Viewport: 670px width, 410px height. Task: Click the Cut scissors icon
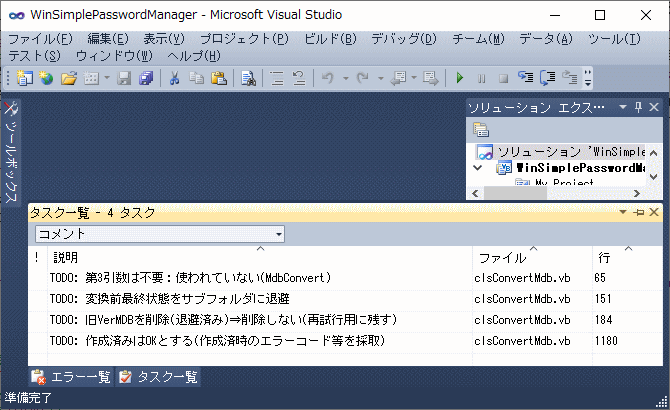[174, 78]
